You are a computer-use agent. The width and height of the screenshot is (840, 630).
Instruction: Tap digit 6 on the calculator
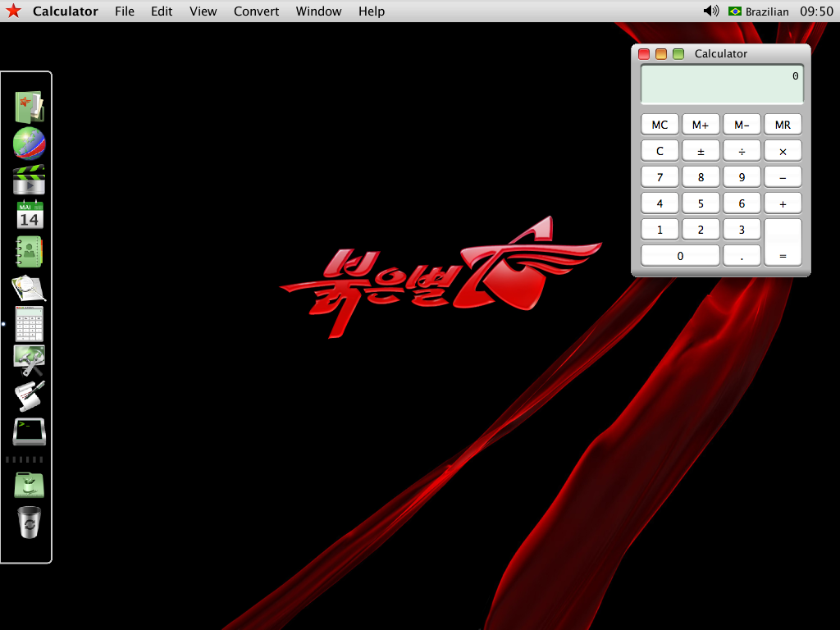[742, 203]
